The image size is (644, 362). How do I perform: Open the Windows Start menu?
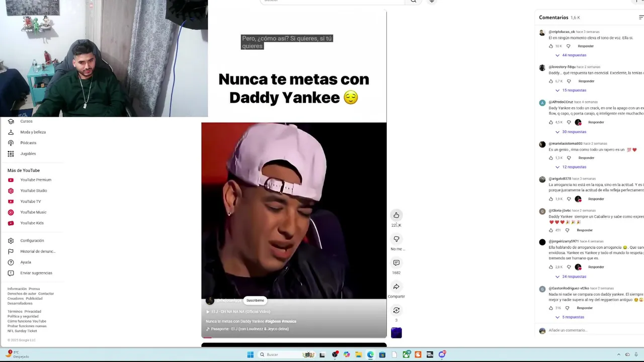[x=250, y=354]
